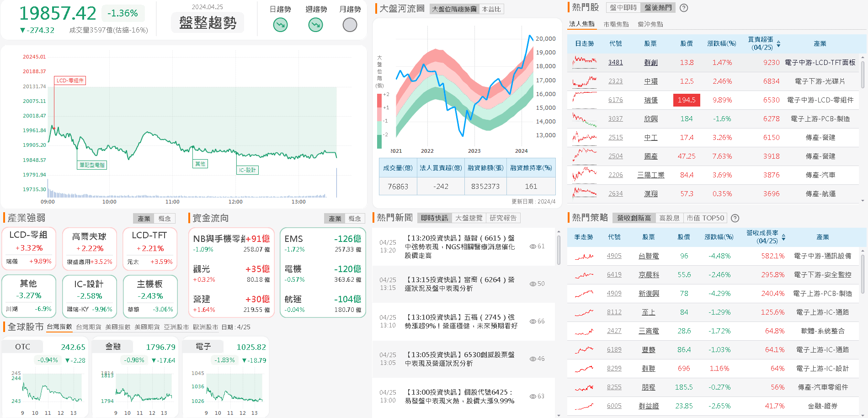This screenshot has height=418, width=868.
Task: Choose 台灣指數 in 全球股市
Action: (59, 327)
